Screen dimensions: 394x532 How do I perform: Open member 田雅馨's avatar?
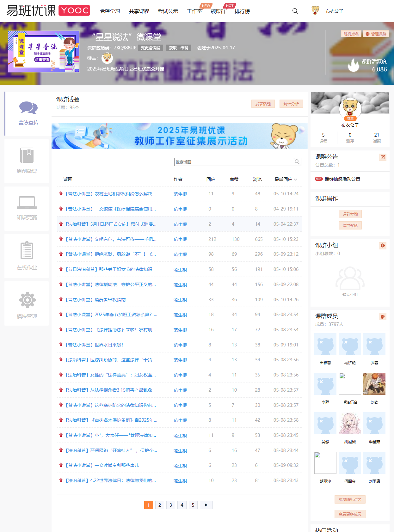[325, 344]
